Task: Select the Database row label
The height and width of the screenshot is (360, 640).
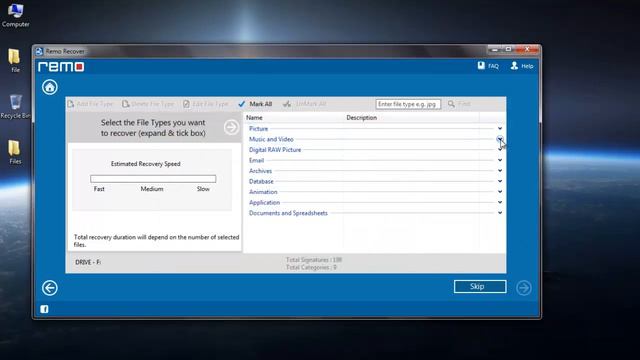Action: click(261, 181)
